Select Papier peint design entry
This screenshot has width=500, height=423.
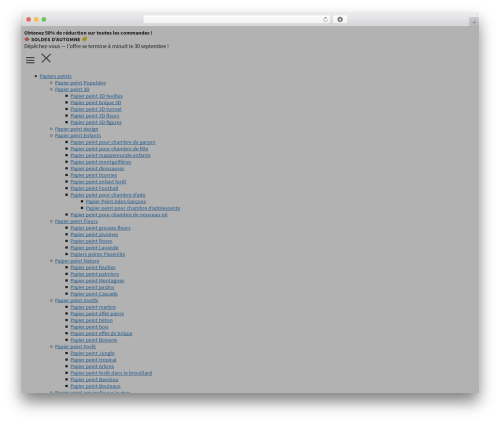click(77, 129)
